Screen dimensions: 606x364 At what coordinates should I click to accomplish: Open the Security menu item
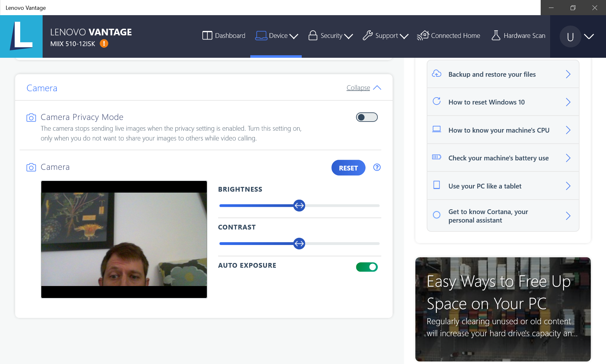331,36
